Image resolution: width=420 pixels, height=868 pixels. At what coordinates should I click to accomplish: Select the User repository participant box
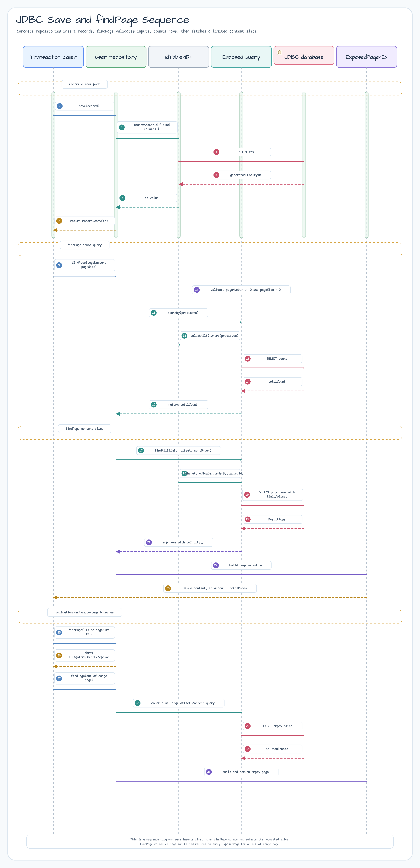[x=116, y=57]
